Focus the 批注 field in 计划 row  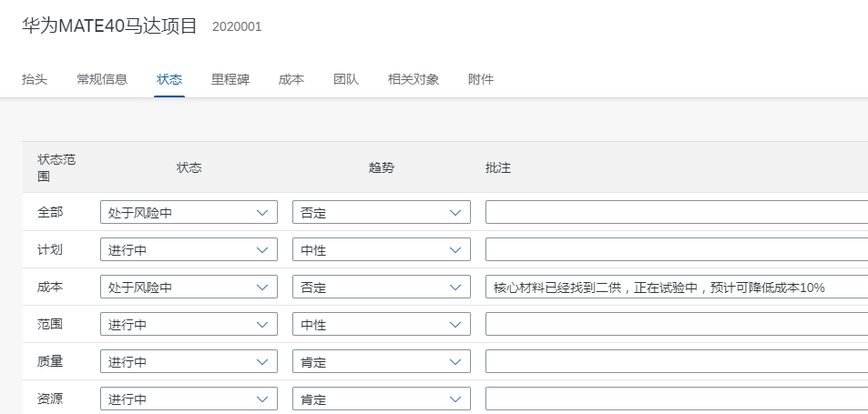(x=677, y=250)
